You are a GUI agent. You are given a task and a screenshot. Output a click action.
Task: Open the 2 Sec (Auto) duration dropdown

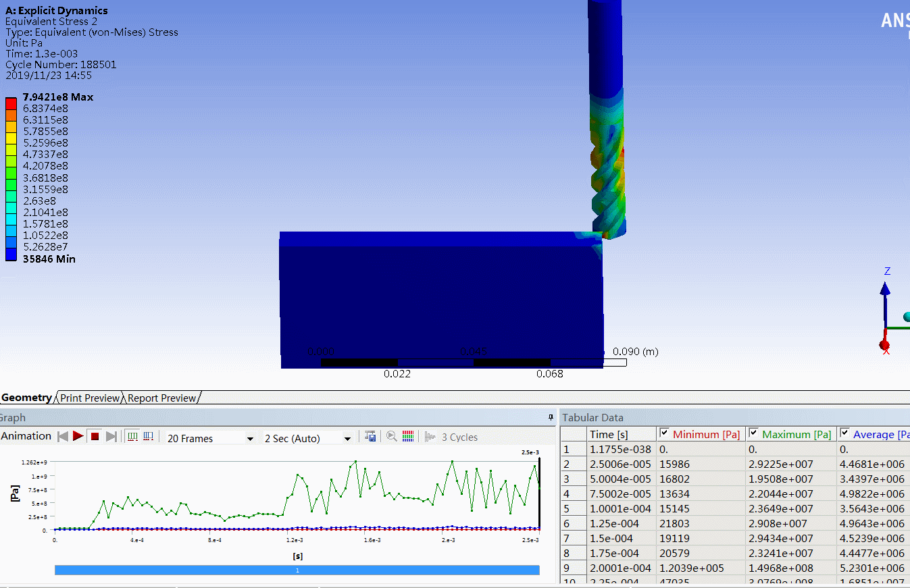point(347,439)
